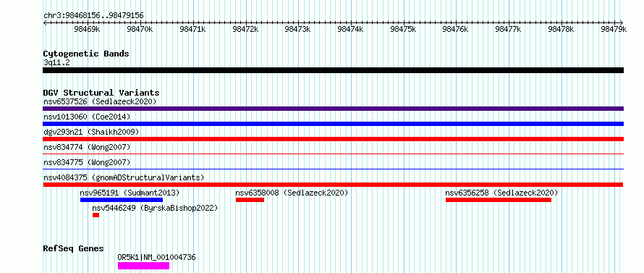Open the nsv5446249 (ByrskaBishop2022) label
The width and height of the screenshot is (644, 273).
click(x=155, y=208)
